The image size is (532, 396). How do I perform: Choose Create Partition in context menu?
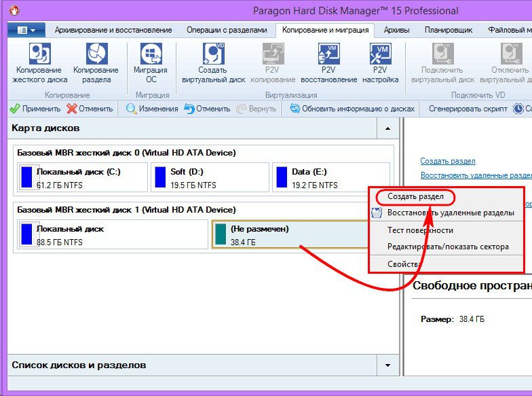tap(415, 196)
